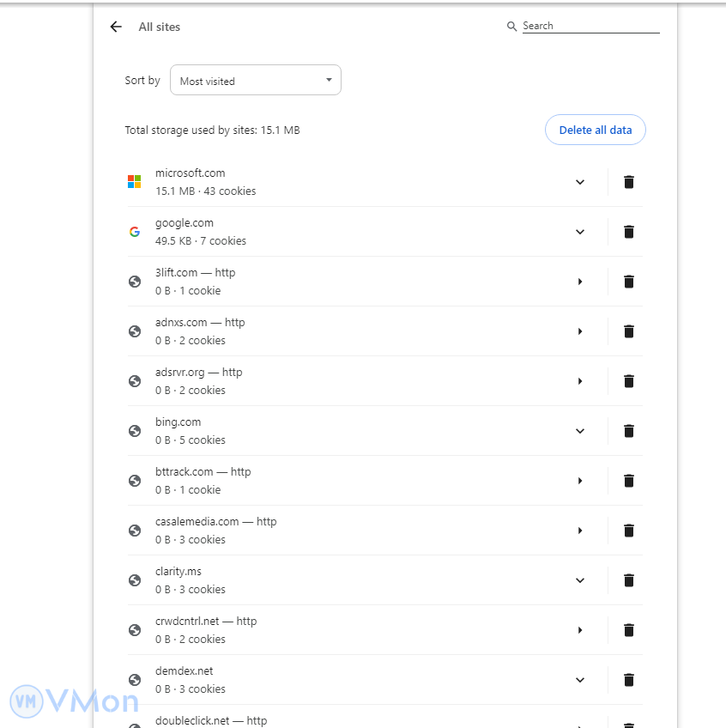This screenshot has height=728, width=726.
Task: Click the trash icon for bing.com
Action: [x=629, y=431]
